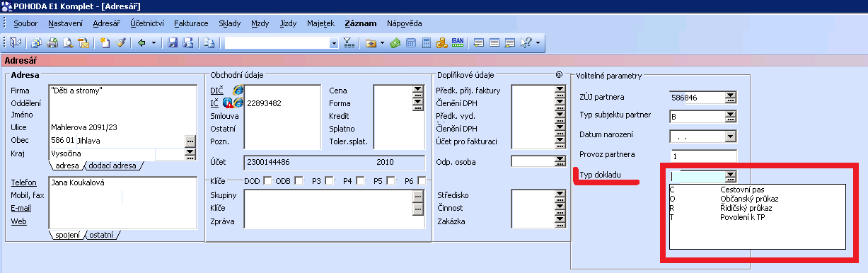The image size is (868, 273).
Task: Open the Fakturace menu
Action: coord(191,23)
